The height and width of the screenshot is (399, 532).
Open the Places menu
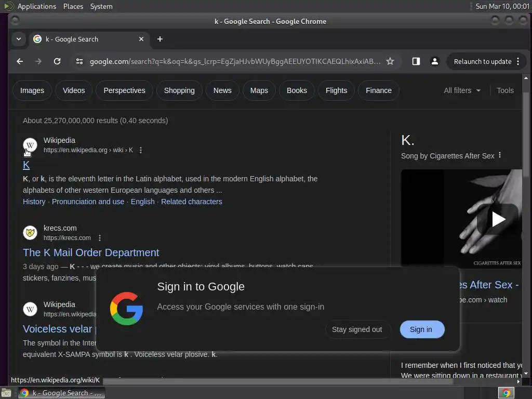(73, 6)
